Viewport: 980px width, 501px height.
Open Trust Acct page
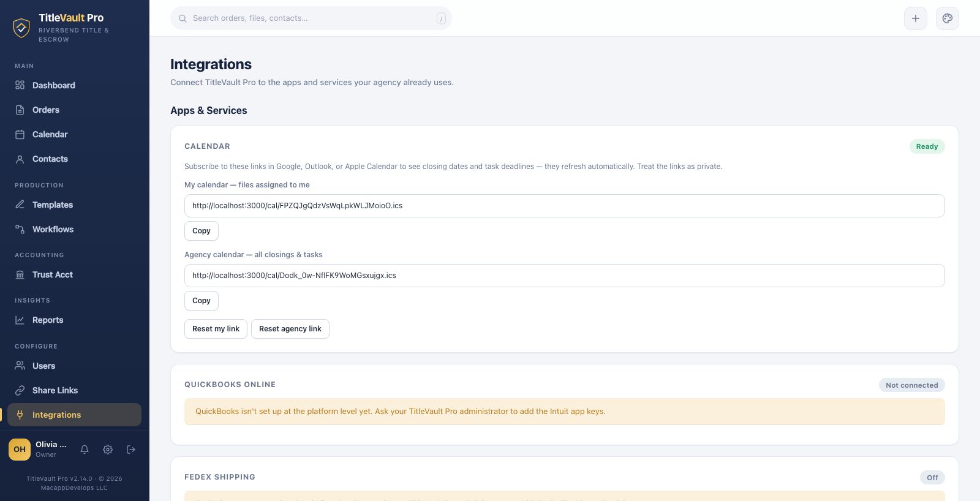75,274
